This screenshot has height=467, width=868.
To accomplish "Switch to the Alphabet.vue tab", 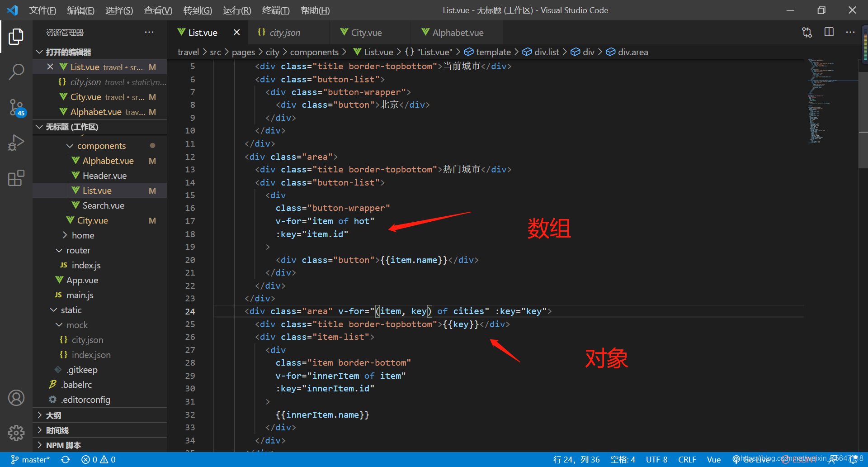I will [457, 32].
